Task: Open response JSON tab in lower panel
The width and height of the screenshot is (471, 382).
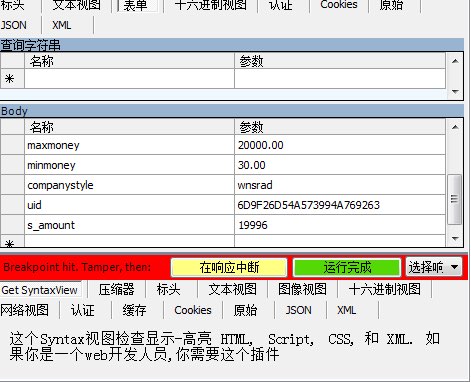Action: (x=298, y=310)
